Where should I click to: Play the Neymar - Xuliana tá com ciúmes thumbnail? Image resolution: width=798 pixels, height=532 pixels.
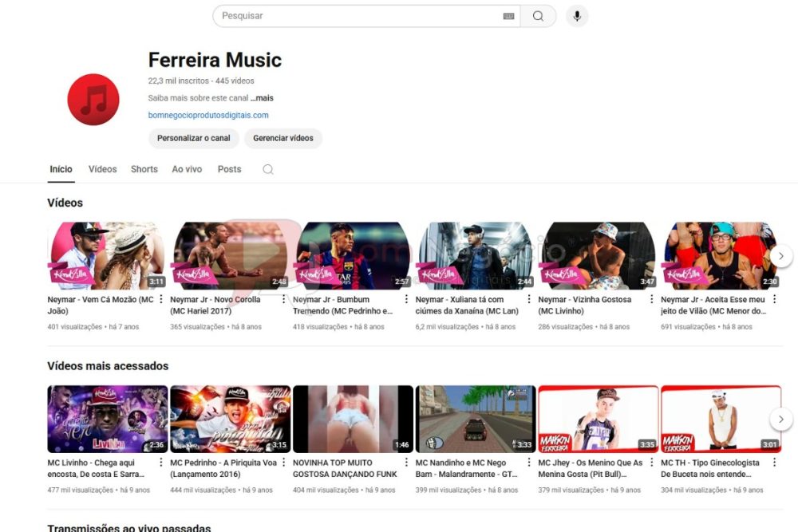coord(476,256)
